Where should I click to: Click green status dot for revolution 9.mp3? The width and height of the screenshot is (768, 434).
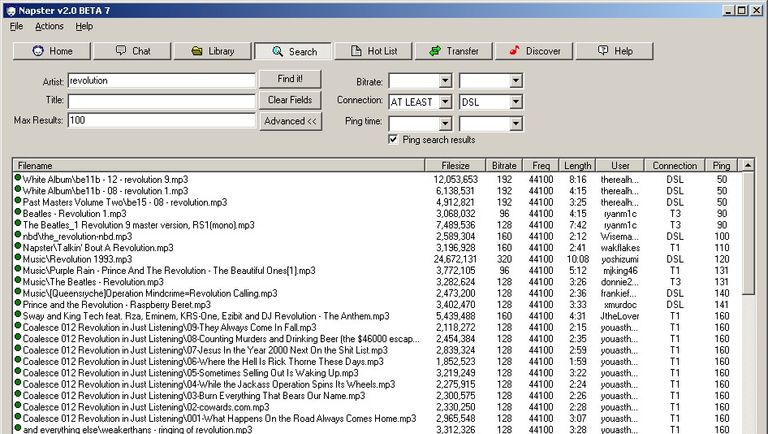coord(18,178)
